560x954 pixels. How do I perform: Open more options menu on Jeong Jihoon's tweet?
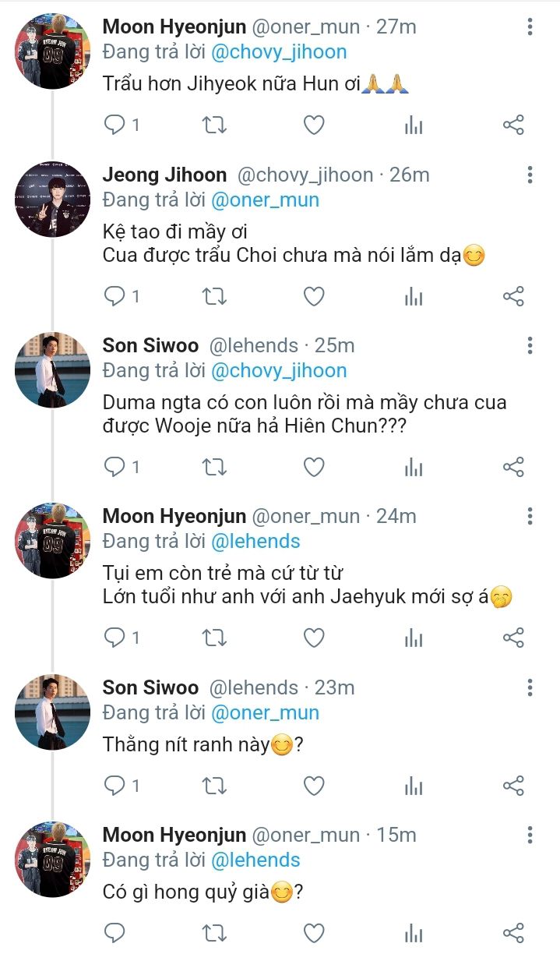click(530, 175)
